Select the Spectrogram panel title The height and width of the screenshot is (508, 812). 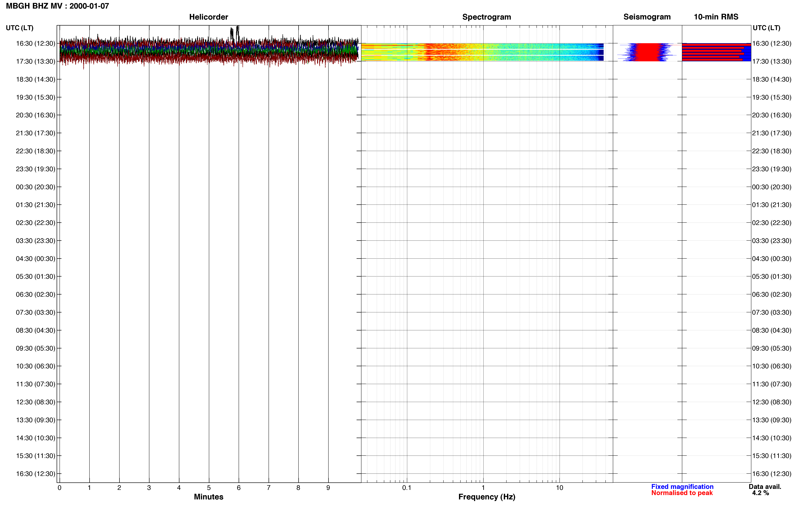[487, 17]
